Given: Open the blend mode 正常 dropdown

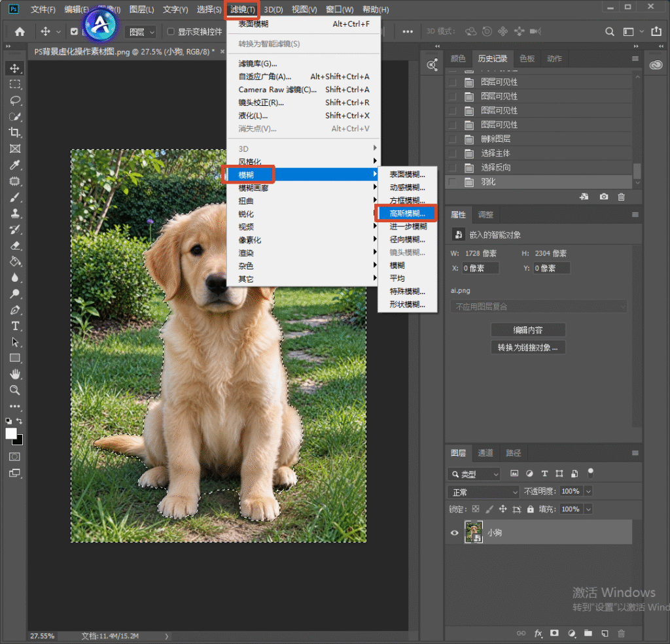Looking at the screenshot, I should click(x=484, y=492).
